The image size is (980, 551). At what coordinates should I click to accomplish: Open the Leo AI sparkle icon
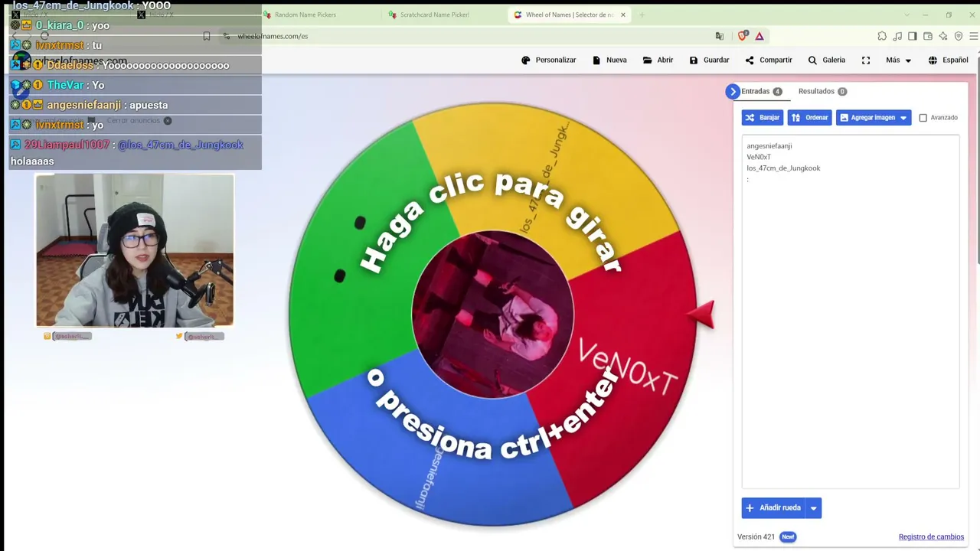[x=943, y=36]
